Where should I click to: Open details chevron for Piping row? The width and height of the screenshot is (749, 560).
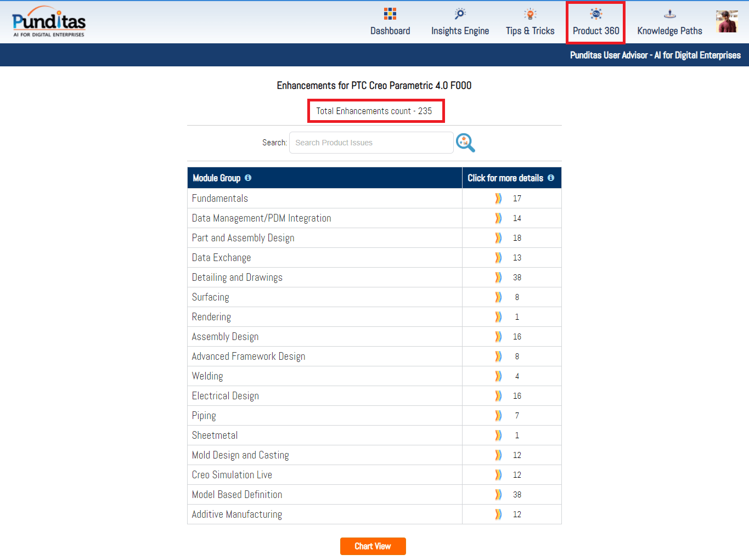click(x=498, y=416)
